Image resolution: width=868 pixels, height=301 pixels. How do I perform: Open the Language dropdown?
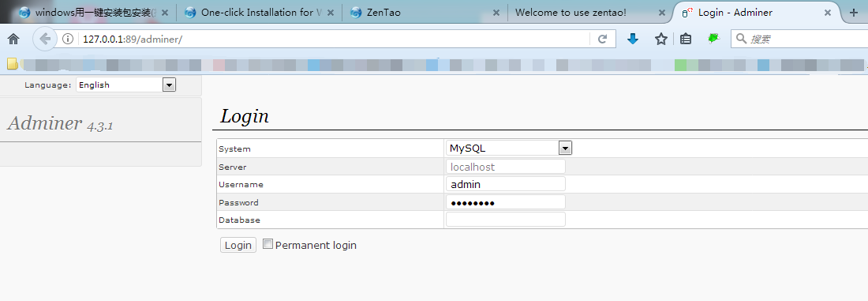point(126,85)
